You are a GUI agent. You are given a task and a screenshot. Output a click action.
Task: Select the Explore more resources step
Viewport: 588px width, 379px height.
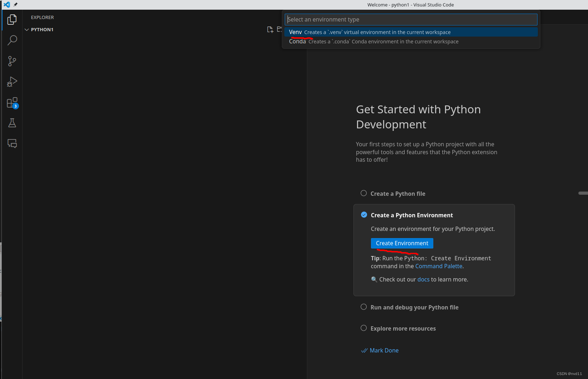click(403, 328)
